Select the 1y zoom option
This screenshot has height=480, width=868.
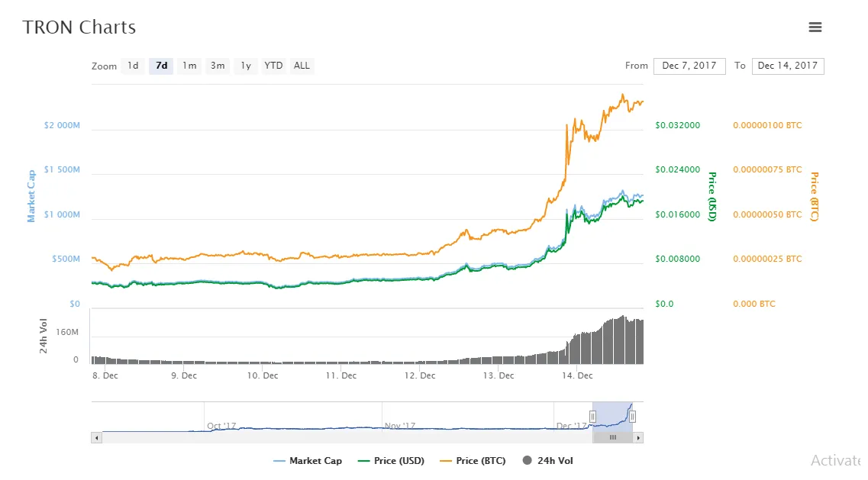pyautogui.click(x=246, y=66)
